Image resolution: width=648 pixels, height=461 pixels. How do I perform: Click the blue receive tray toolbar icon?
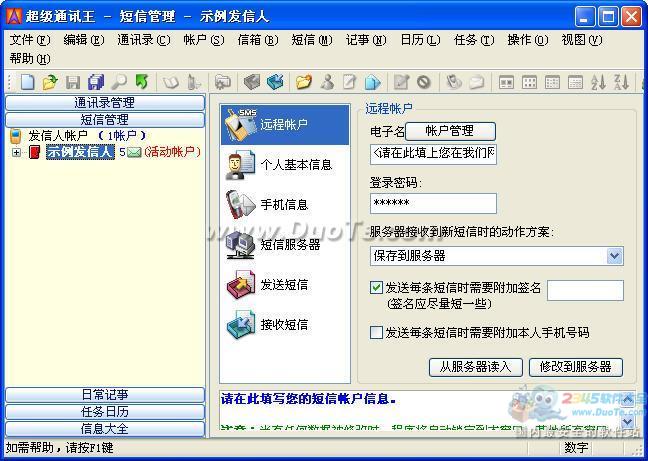275,82
